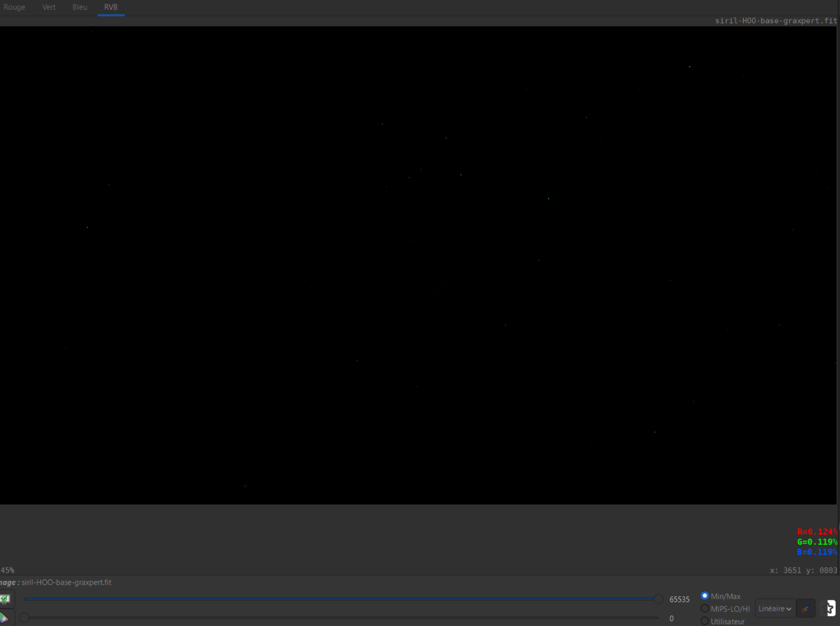Click the lower cutoff slider handle at 0
This screenshot has height=626, width=840.
24,618
